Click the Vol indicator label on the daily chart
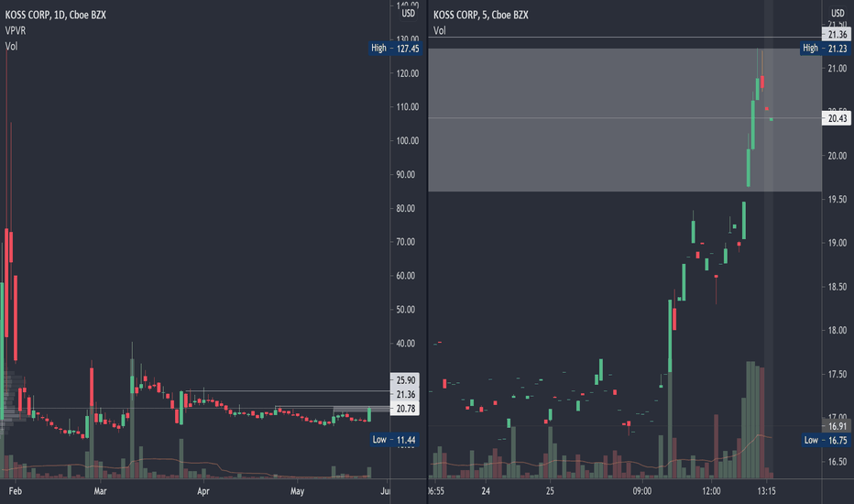 [11, 47]
